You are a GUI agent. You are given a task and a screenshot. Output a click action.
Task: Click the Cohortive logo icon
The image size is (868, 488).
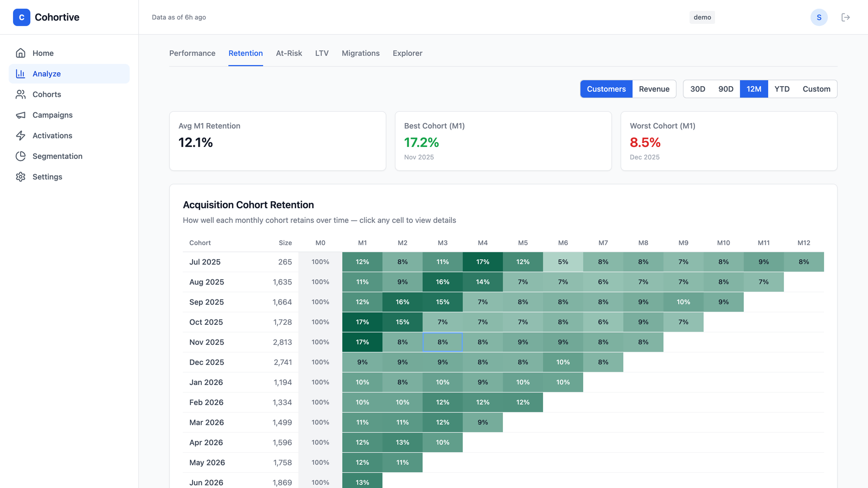point(22,17)
